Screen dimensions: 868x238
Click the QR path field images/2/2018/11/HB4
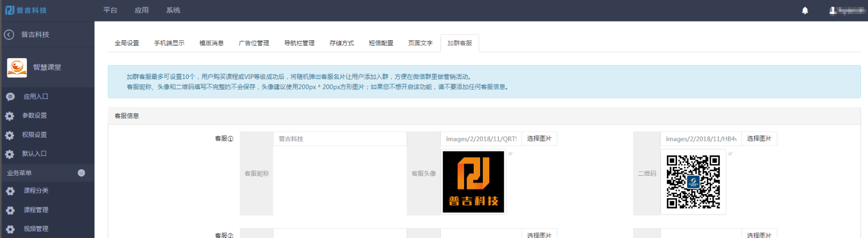point(701,139)
